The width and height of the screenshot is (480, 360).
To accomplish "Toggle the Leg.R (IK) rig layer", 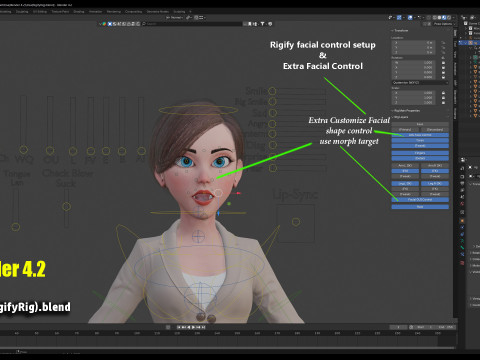I will [435, 183].
